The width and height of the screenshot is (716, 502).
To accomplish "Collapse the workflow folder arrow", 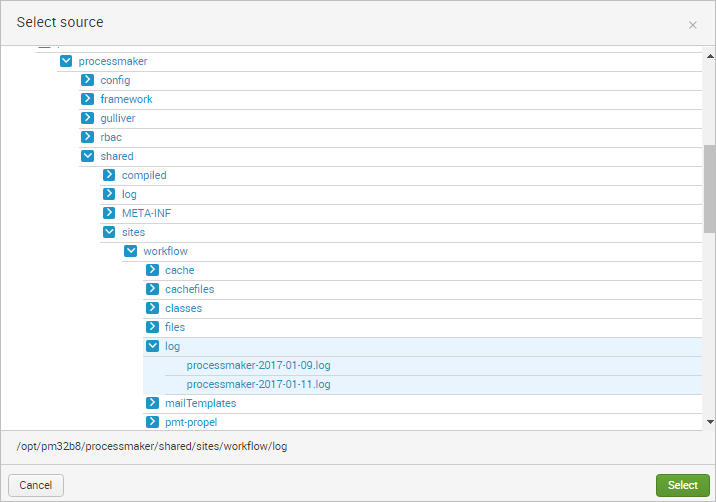I will point(131,251).
